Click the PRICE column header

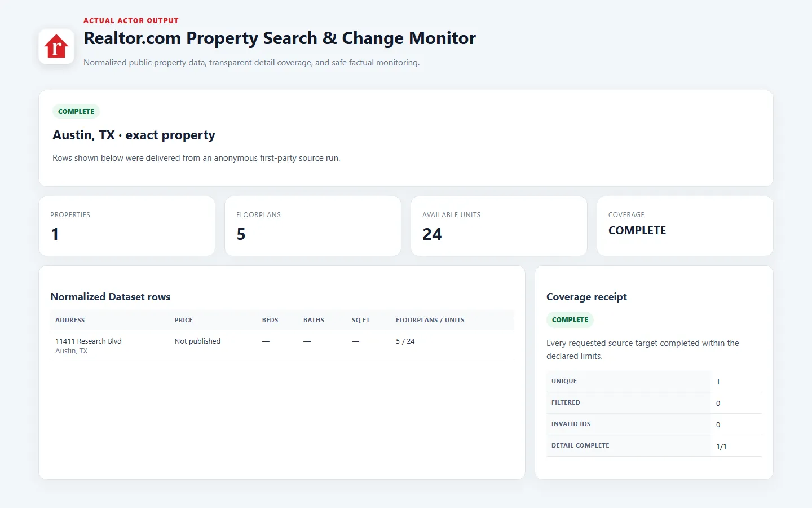tap(183, 320)
